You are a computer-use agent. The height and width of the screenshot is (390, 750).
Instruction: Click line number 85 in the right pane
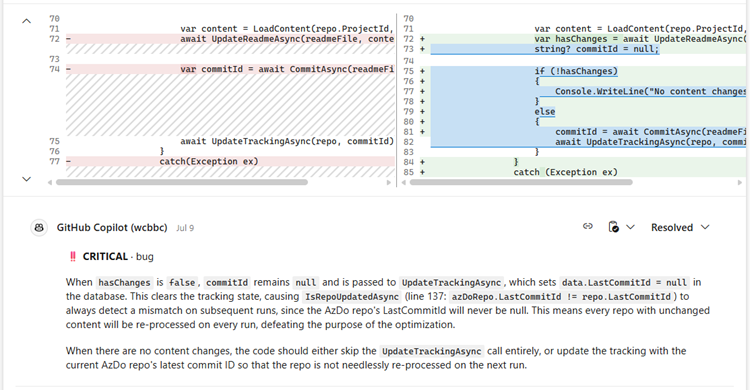pos(408,172)
